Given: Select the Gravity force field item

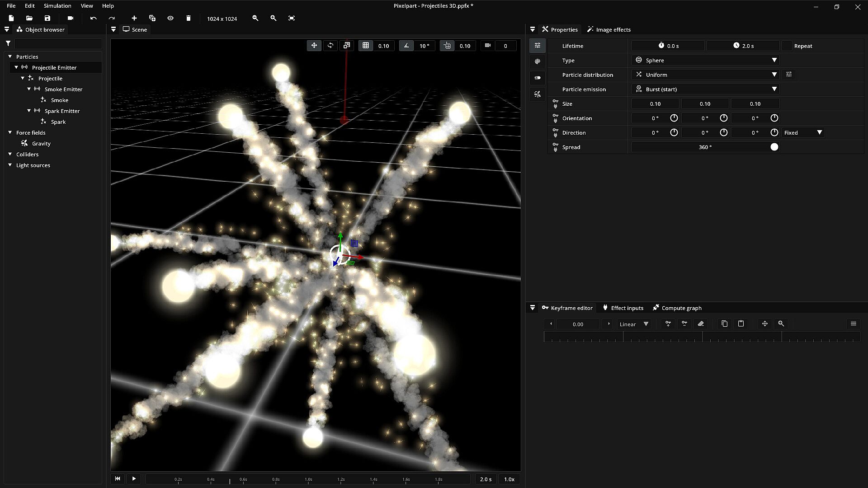Looking at the screenshot, I should coord(41,143).
